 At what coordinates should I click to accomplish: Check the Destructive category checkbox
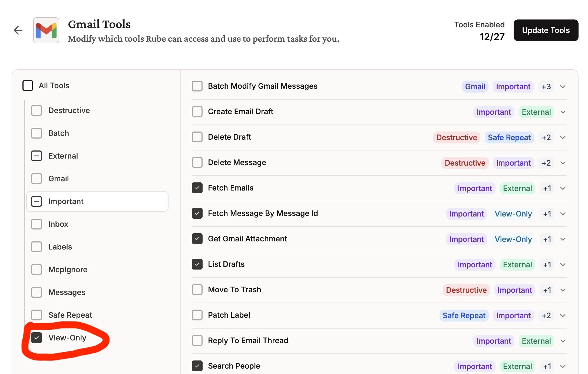click(36, 110)
